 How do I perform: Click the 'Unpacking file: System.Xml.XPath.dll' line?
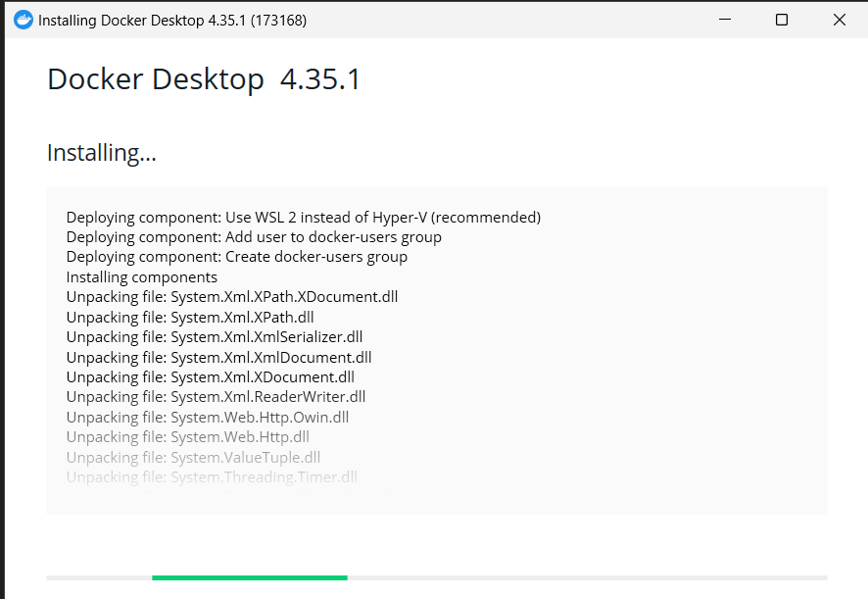190,317
